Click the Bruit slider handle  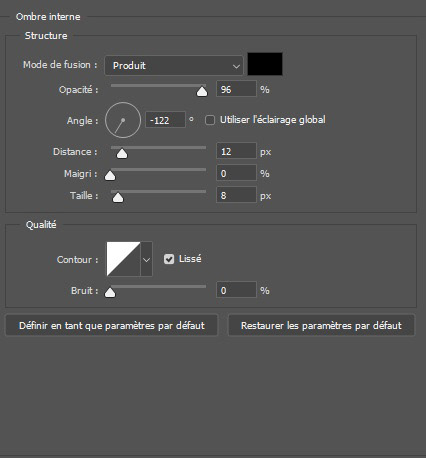click(110, 293)
